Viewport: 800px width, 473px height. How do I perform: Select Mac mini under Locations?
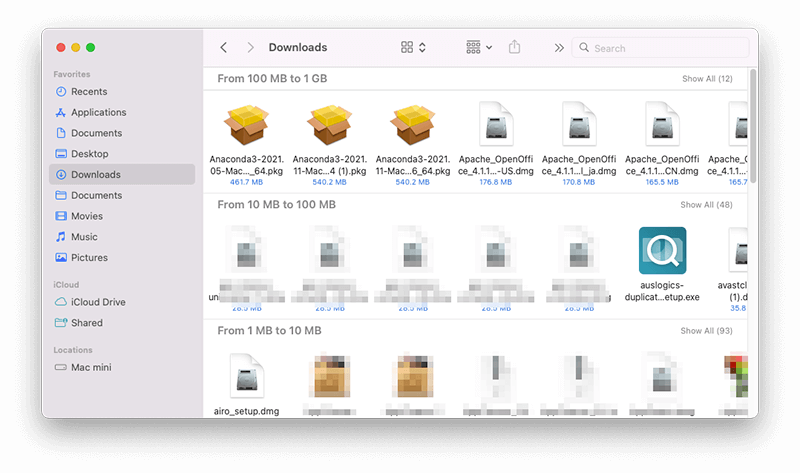tap(122, 367)
